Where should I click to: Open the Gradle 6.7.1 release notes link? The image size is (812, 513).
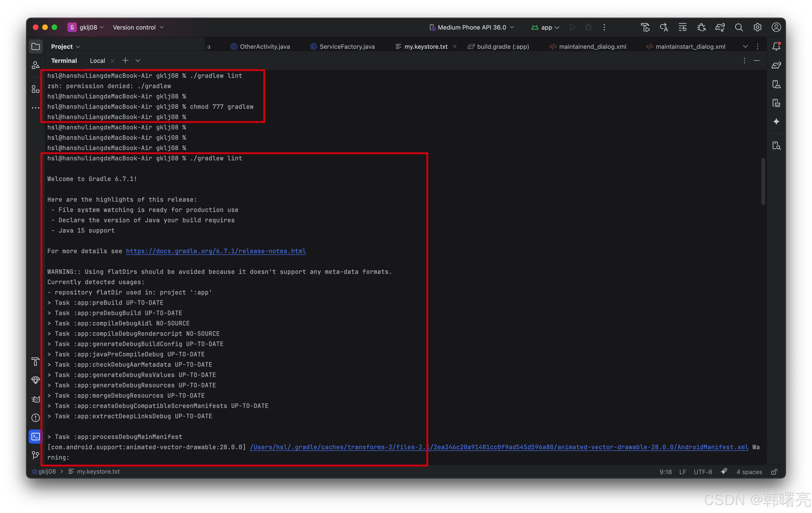click(x=216, y=251)
